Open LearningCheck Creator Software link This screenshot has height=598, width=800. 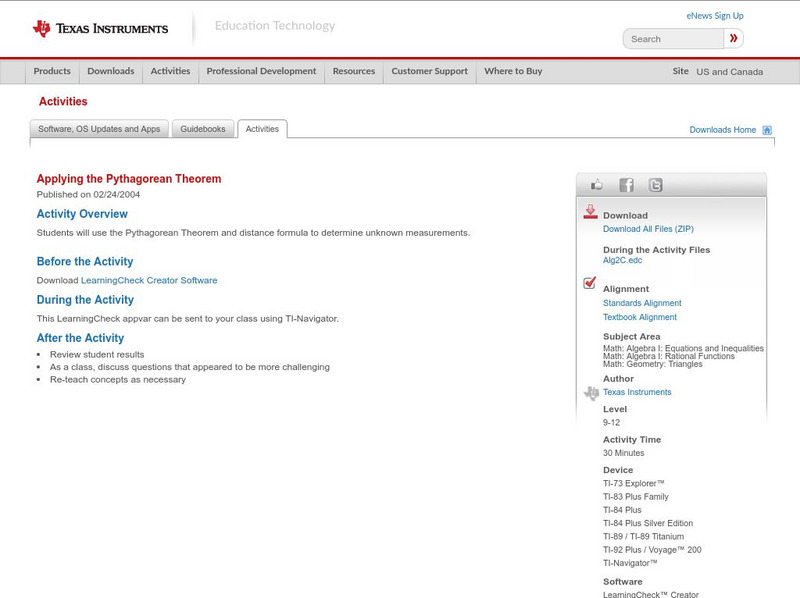click(149, 280)
